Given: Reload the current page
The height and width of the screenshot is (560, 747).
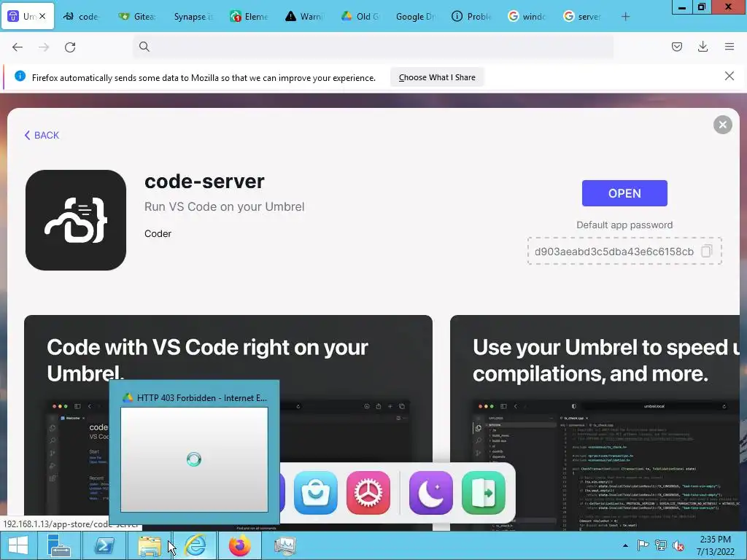Looking at the screenshot, I should 70,47.
